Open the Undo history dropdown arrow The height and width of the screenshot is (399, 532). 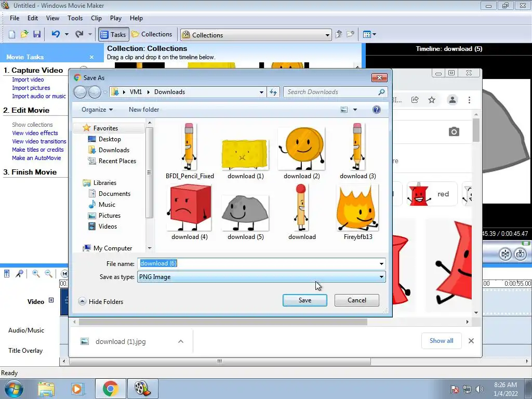pos(66,34)
